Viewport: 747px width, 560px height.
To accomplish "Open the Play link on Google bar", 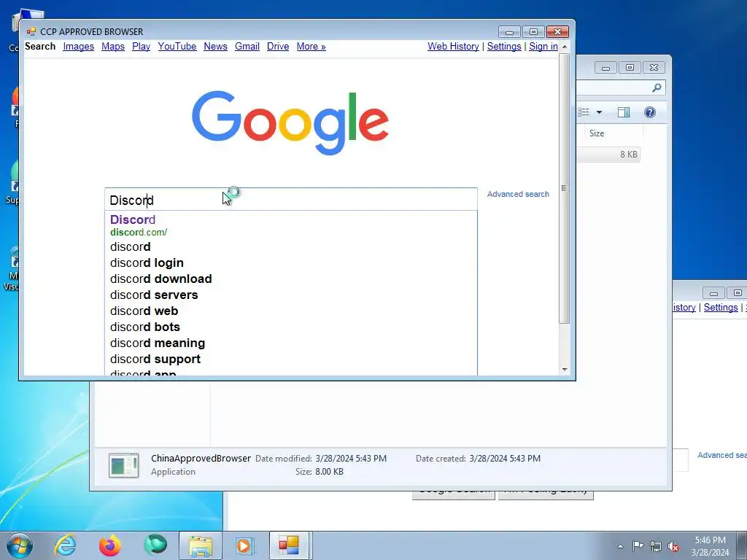I will pos(141,46).
